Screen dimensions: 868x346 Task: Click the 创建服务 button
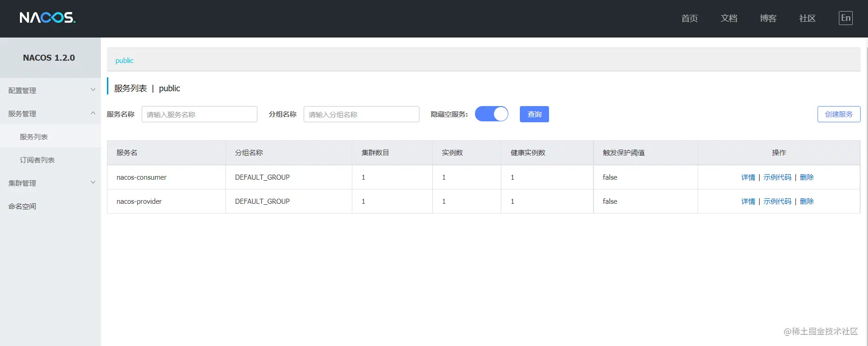[x=839, y=114]
